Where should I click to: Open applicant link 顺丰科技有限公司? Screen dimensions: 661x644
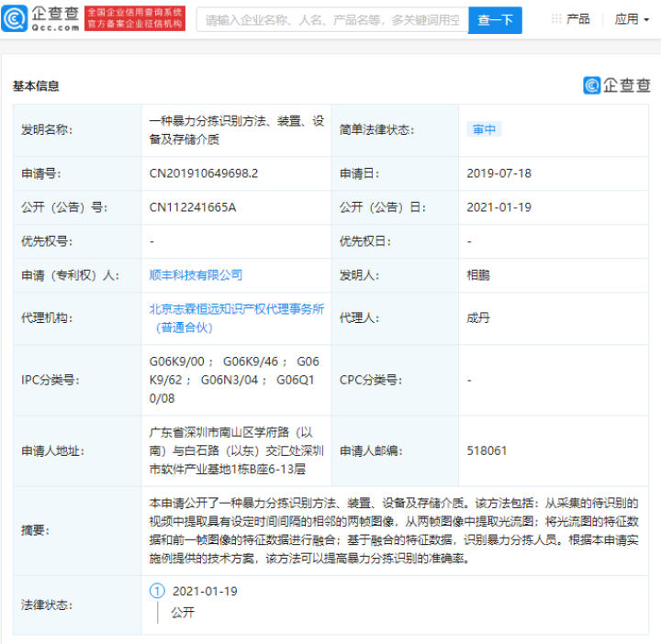point(196,275)
